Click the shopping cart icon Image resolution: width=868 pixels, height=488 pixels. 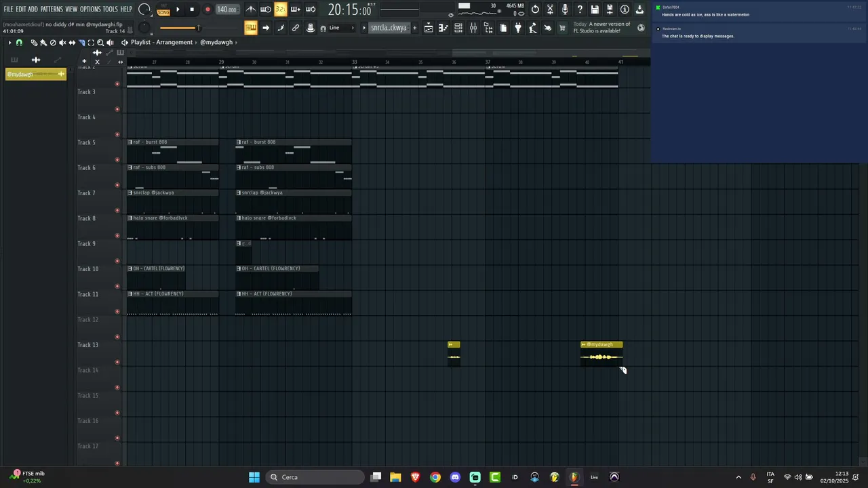562,28
